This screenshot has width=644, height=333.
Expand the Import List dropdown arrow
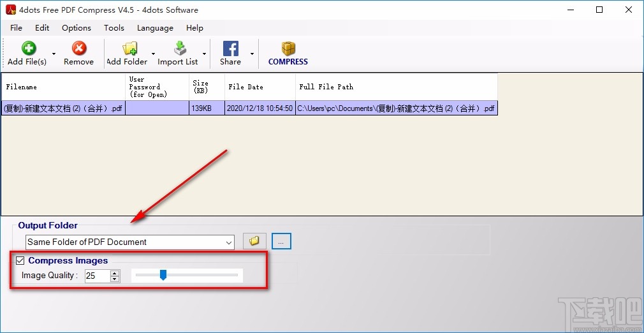pos(204,54)
